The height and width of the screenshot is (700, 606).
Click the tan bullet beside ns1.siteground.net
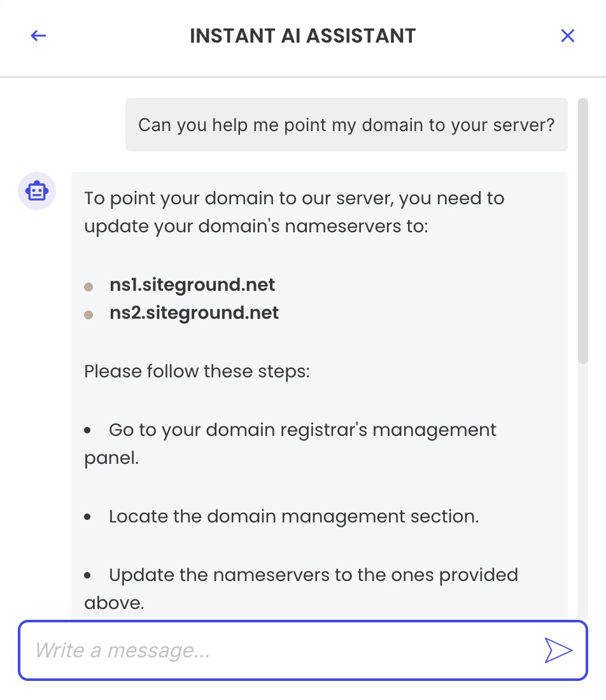tap(88, 286)
